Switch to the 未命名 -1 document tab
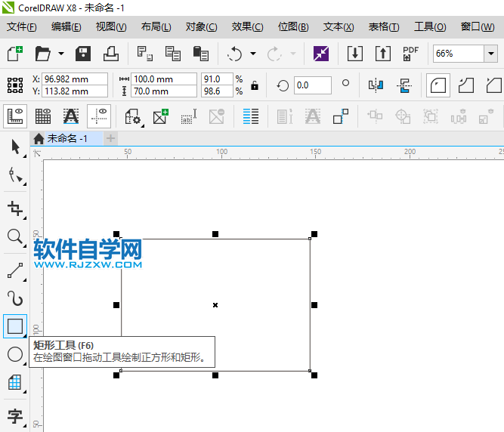 click(x=67, y=138)
